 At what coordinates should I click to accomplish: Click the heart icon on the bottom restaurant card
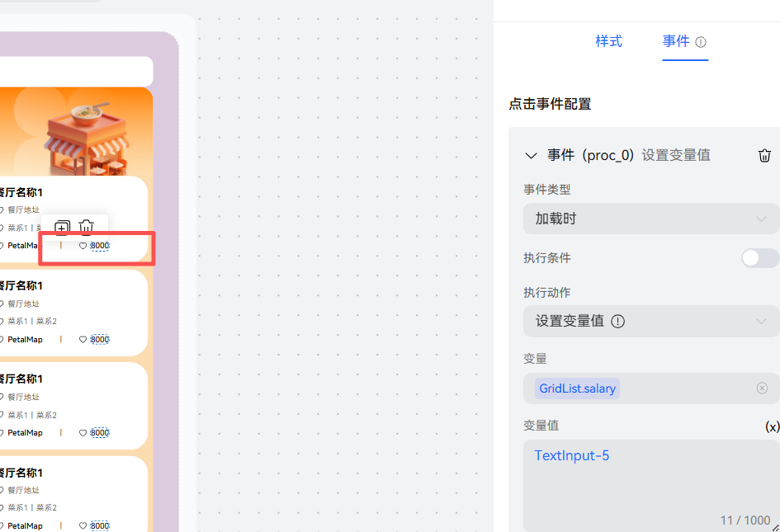83,525
